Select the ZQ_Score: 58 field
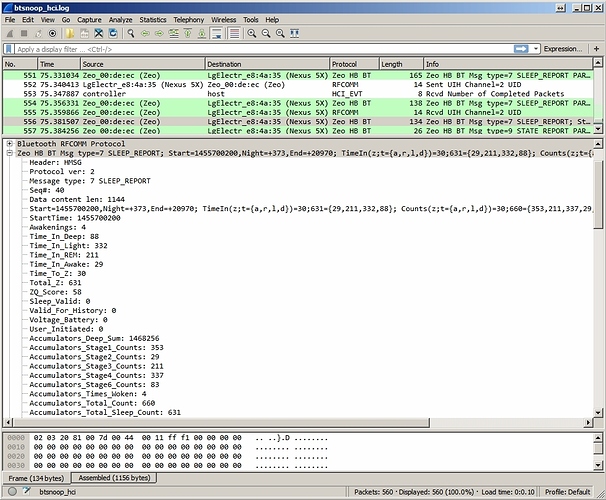Image resolution: width=606 pixels, height=500 pixels. tap(55, 292)
